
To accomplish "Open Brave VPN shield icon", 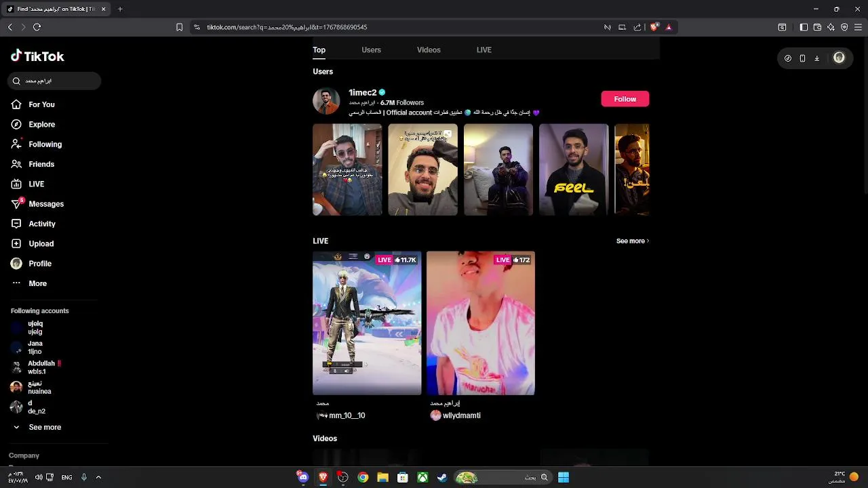I will point(844,27).
